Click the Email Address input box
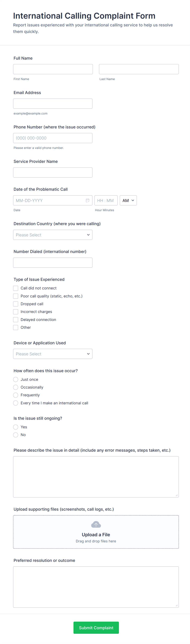The image size is (190, 644). click(53, 103)
